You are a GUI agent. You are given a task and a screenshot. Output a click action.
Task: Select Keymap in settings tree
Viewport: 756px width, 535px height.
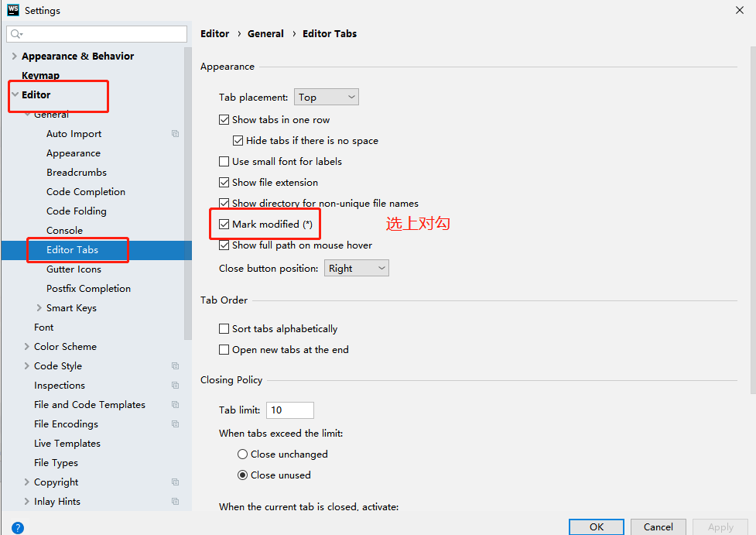(40, 75)
